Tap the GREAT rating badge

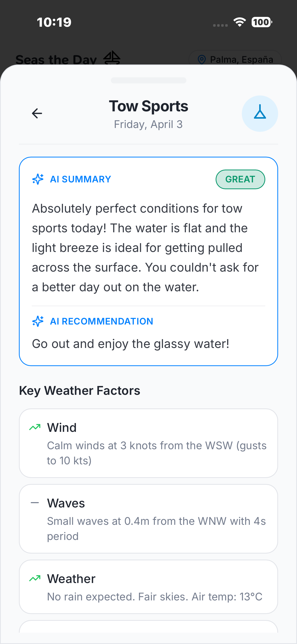point(240,179)
